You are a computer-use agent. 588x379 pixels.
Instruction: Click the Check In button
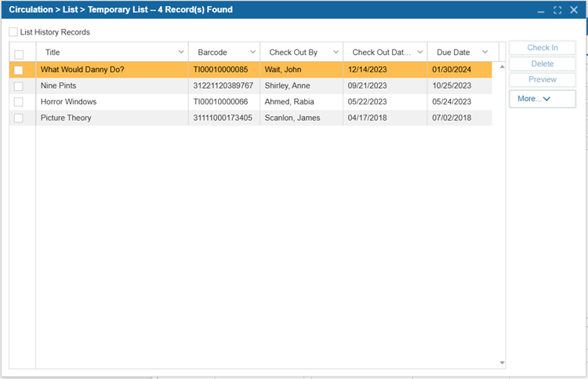[543, 48]
